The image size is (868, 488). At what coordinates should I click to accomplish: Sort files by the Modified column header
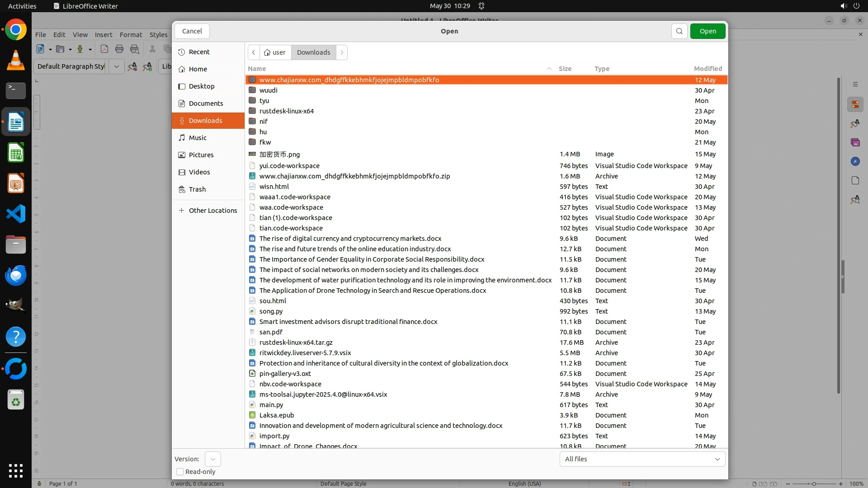(708, 69)
